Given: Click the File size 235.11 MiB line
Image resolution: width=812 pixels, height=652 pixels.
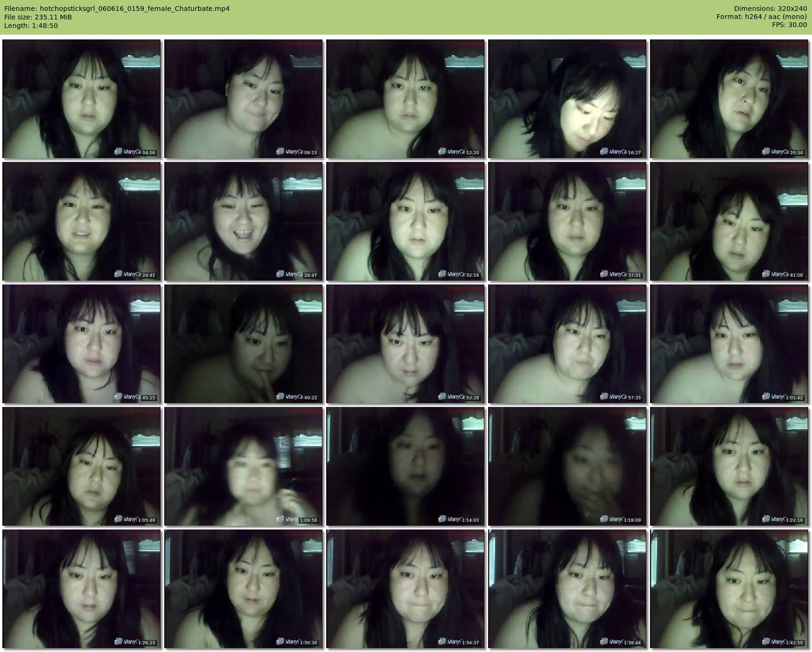Looking at the screenshot, I should pos(38,17).
